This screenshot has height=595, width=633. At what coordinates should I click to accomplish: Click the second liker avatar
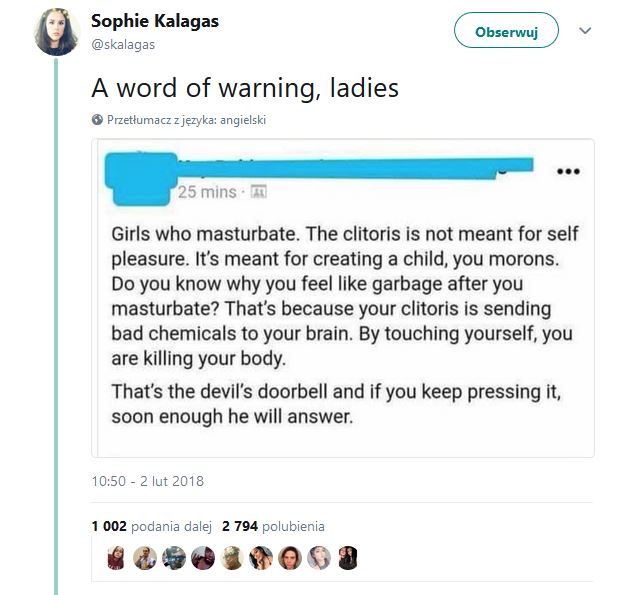(x=145, y=558)
